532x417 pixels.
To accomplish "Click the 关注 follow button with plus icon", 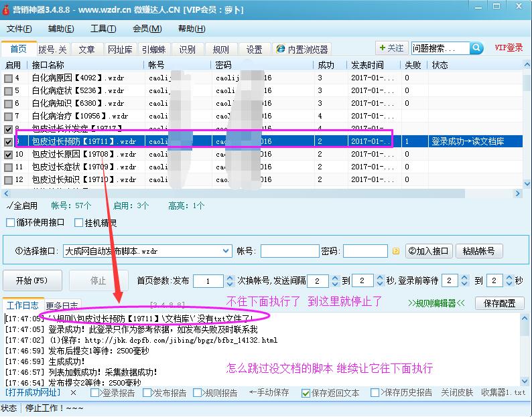I will [x=391, y=48].
